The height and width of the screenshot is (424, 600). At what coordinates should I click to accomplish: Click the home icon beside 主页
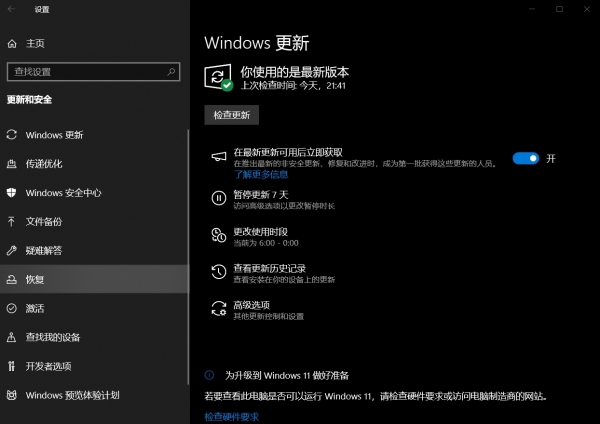(x=12, y=44)
